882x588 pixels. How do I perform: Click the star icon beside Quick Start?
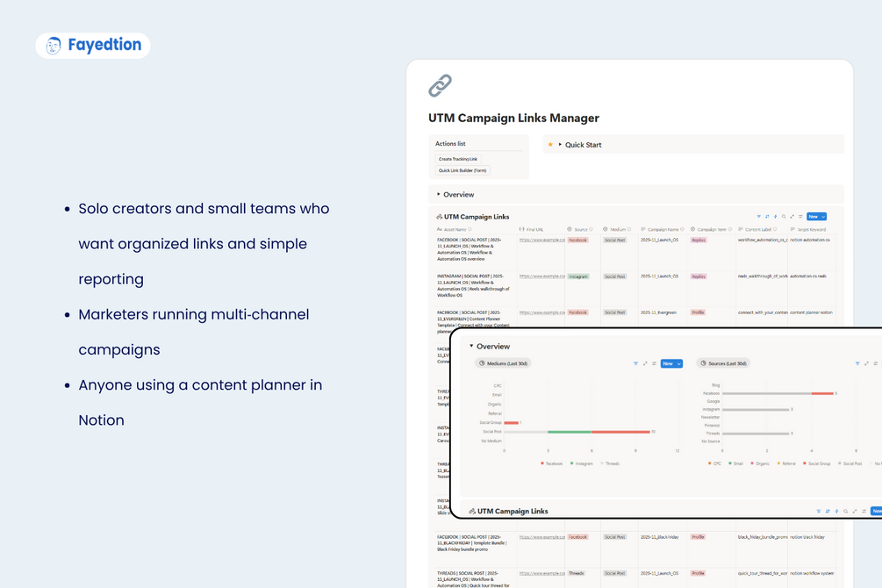[x=550, y=145]
